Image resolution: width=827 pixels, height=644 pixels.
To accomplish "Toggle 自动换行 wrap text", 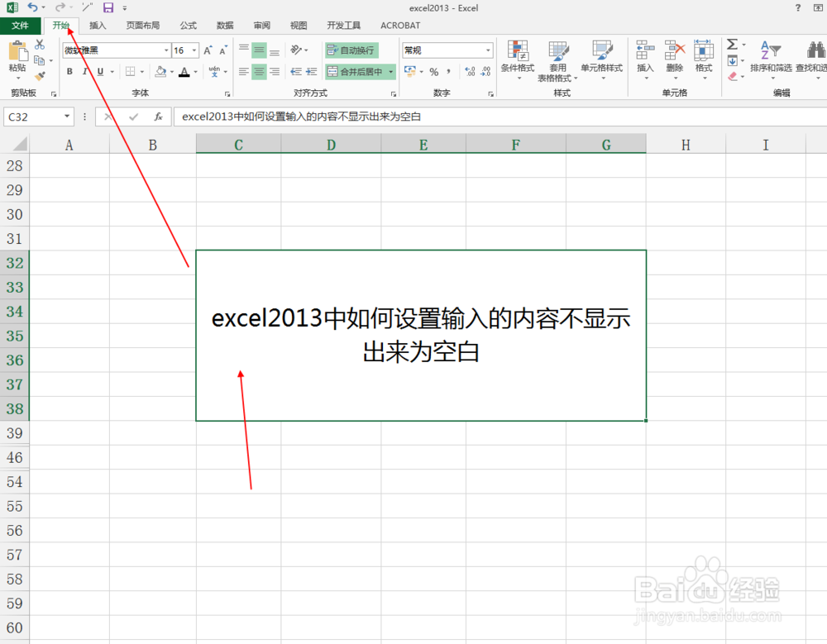I will point(351,50).
